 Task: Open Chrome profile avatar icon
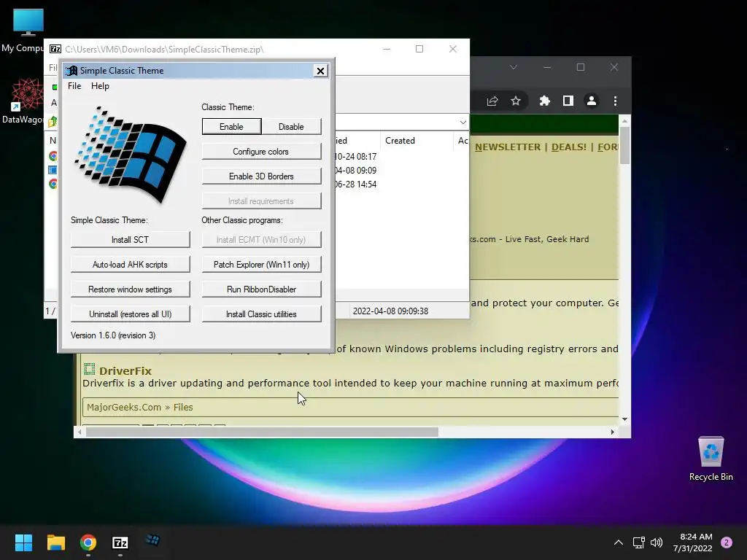click(592, 101)
